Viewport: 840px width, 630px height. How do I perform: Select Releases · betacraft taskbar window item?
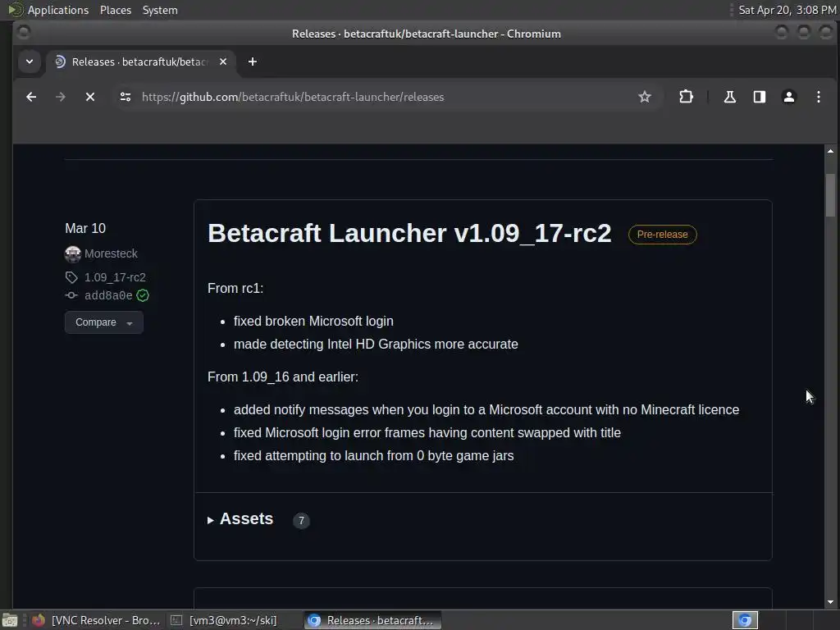click(x=373, y=620)
